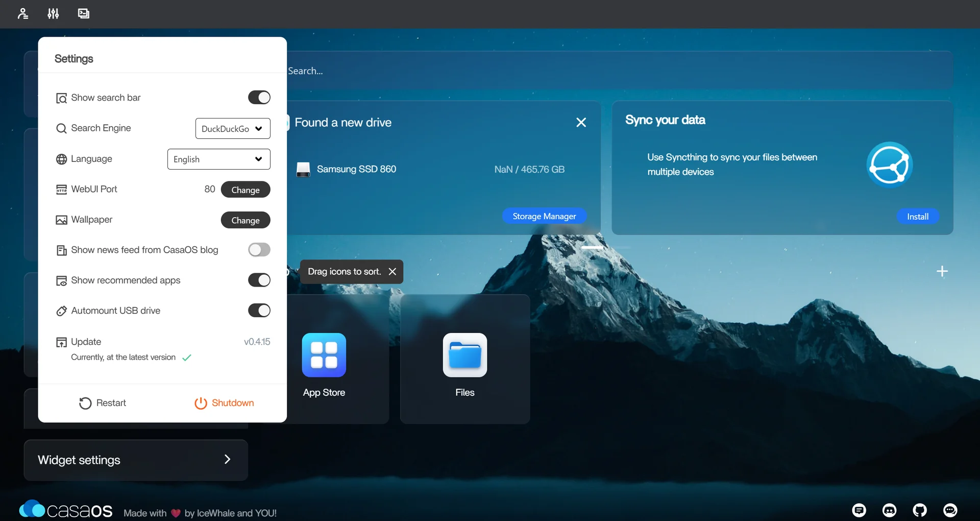The image size is (980, 521).
Task: Click the Shutdown button
Action: 224,403
